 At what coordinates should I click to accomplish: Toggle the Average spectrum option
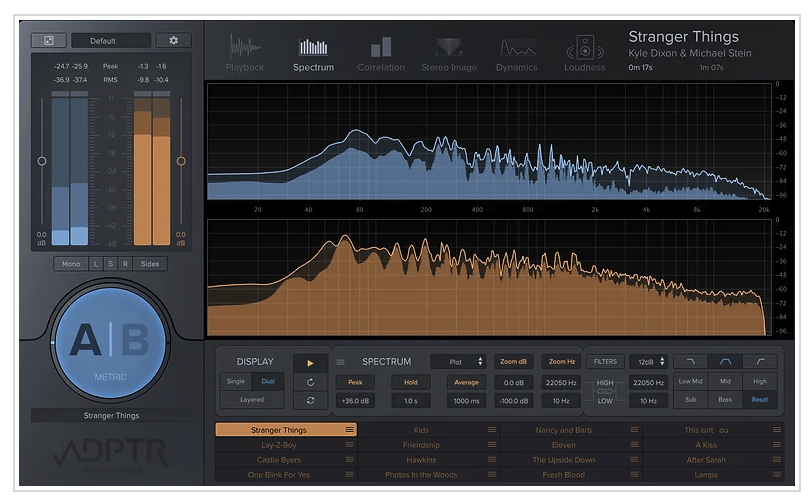pyautogui.click(x=466, y=383)
